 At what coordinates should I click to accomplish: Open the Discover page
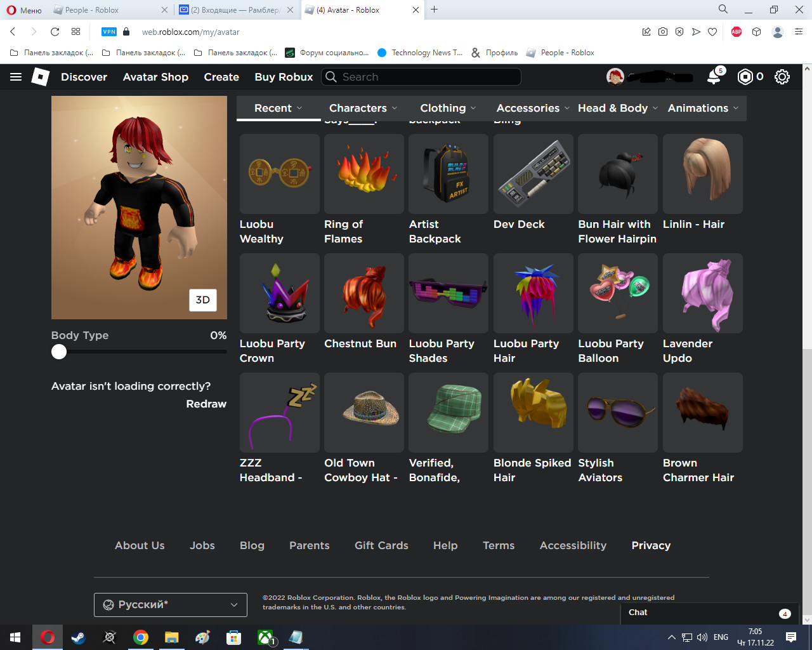84,77
